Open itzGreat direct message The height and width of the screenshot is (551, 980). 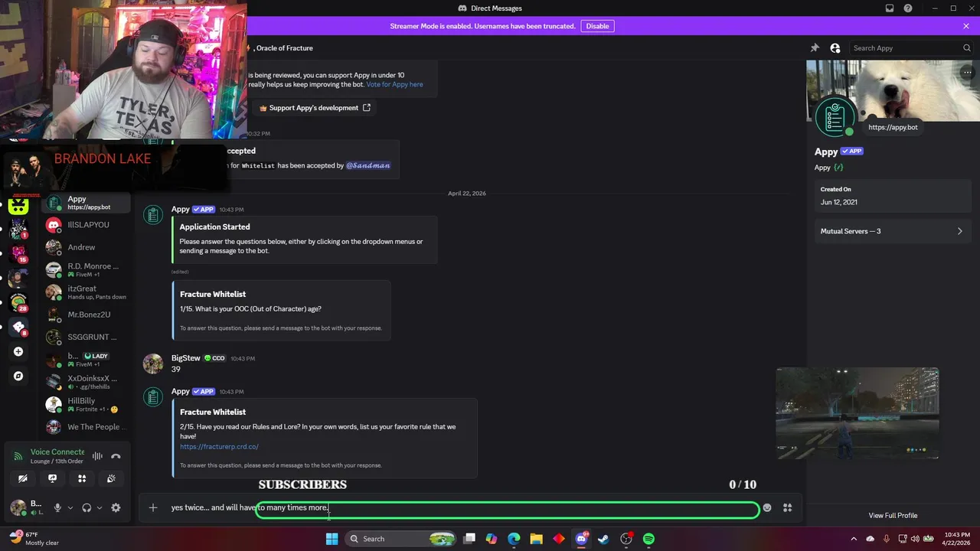click(x=86, y=292)
